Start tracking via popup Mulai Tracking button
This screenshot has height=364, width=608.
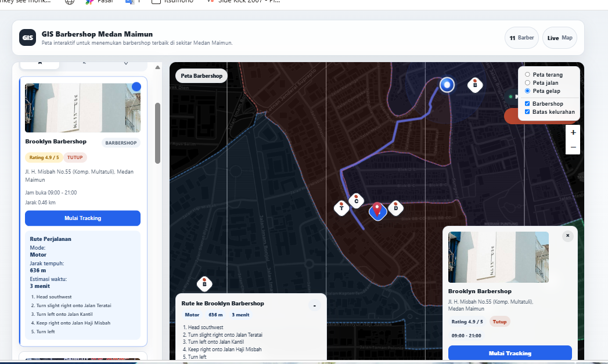(x=510, y=353)
